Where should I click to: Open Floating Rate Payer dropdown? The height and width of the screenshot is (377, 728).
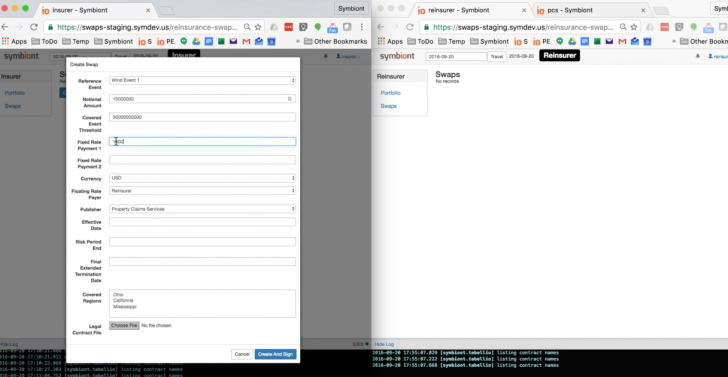tap(202, 190)
